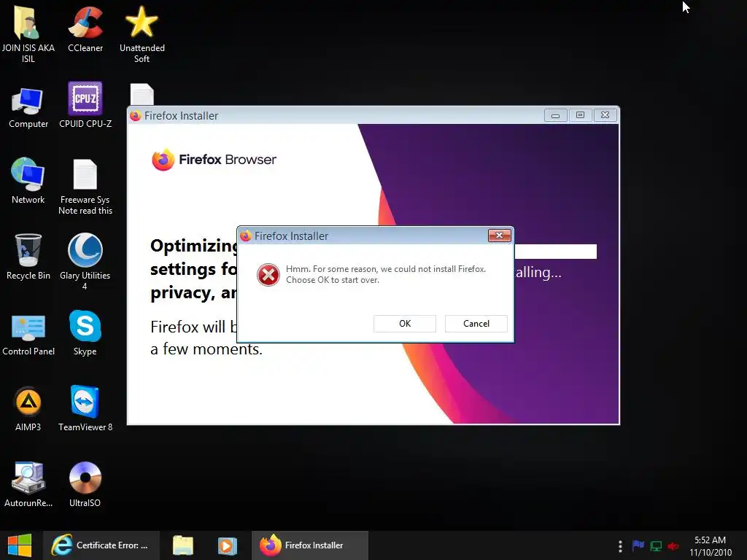
Task: Minimize the main Firefox Installer window
Action: (x=555, y=115)
